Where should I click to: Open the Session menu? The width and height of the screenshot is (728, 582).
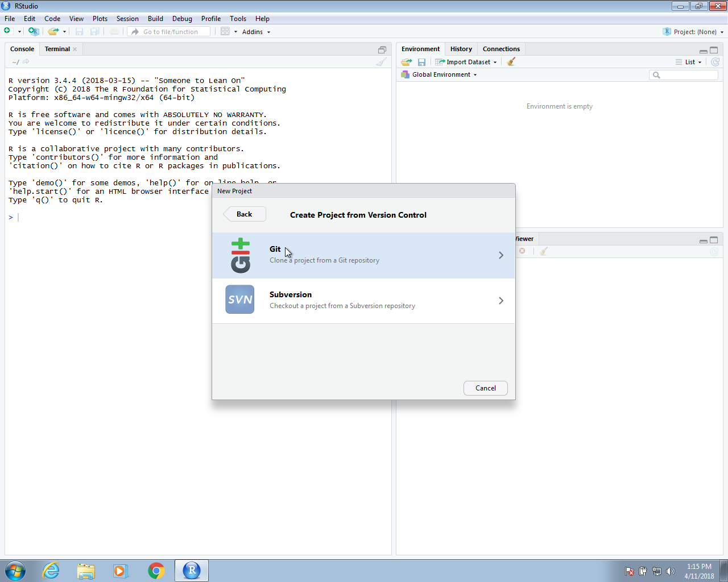coord(127,19)
